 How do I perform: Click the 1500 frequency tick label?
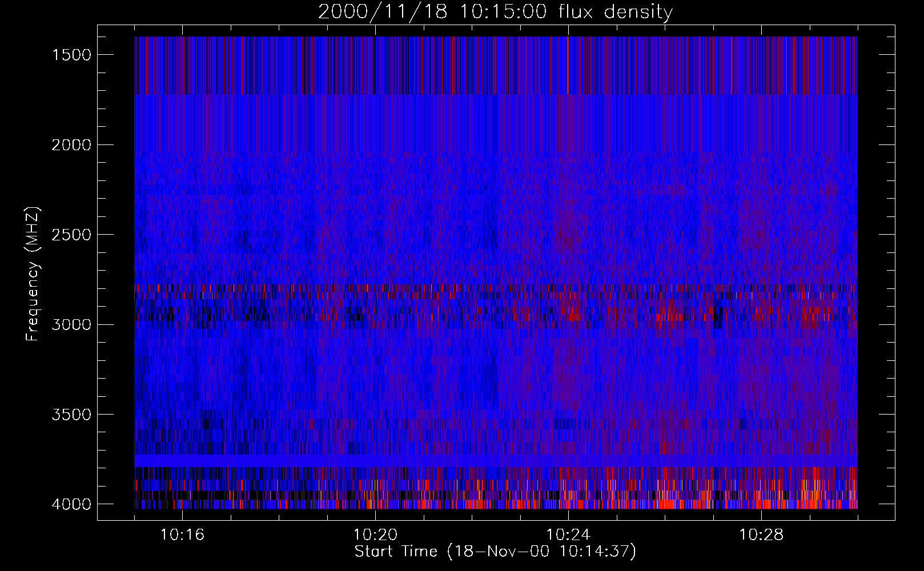[x=71, y=55]
